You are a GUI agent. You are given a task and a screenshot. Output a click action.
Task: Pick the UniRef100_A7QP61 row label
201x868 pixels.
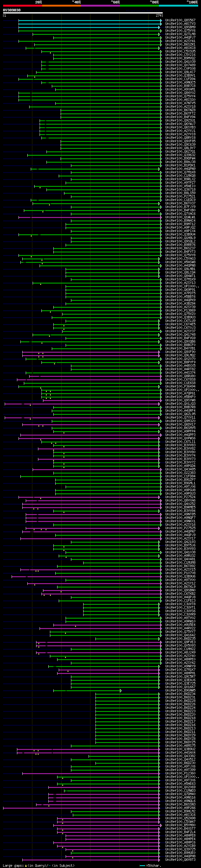click(x=180, y=393)
